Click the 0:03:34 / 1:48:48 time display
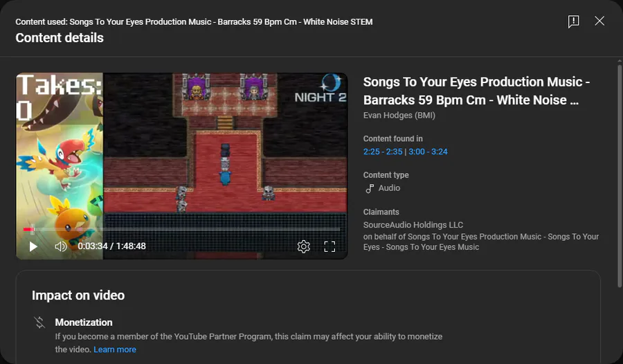The height and width of the screenshot is (364, 623). (111, 246)
